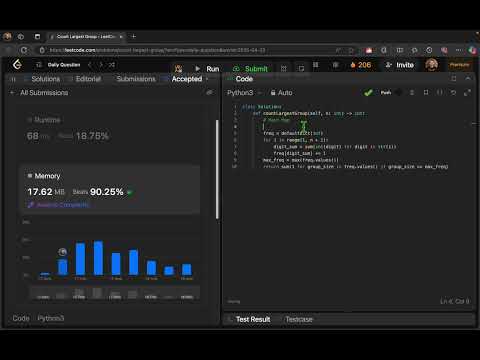Image resolution: width=480 pixels, height=360 pixels.
Task: Click the link icon right of All Submissions
Action: (209, 92)
